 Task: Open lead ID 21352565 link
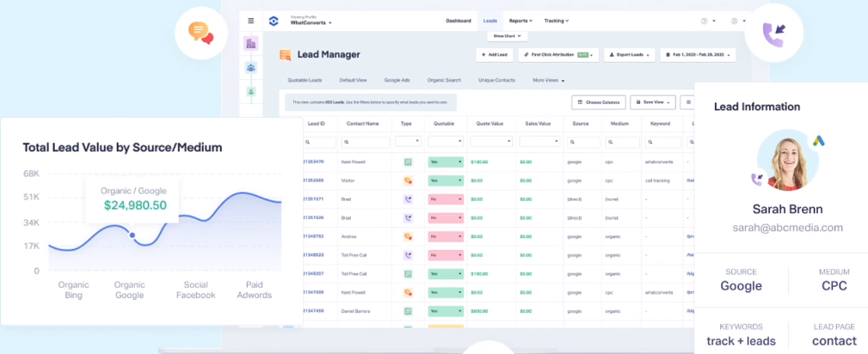coord(314,180)
